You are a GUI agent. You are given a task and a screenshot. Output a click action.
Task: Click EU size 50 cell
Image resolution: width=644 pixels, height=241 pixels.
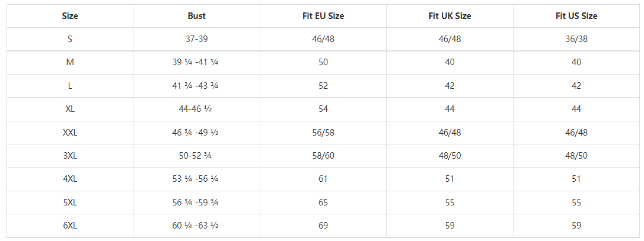323,62
